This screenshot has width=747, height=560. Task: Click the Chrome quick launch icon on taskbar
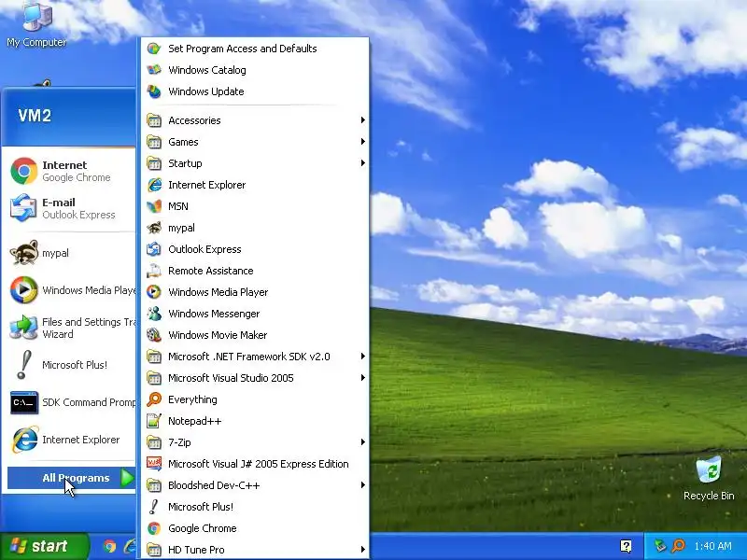pyautogui.click(x=109, y=546)
